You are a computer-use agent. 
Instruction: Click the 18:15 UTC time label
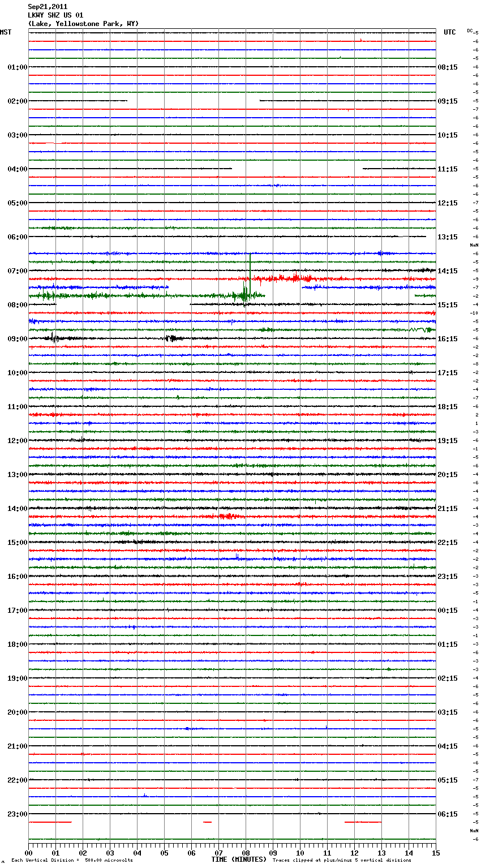[448, 407]
